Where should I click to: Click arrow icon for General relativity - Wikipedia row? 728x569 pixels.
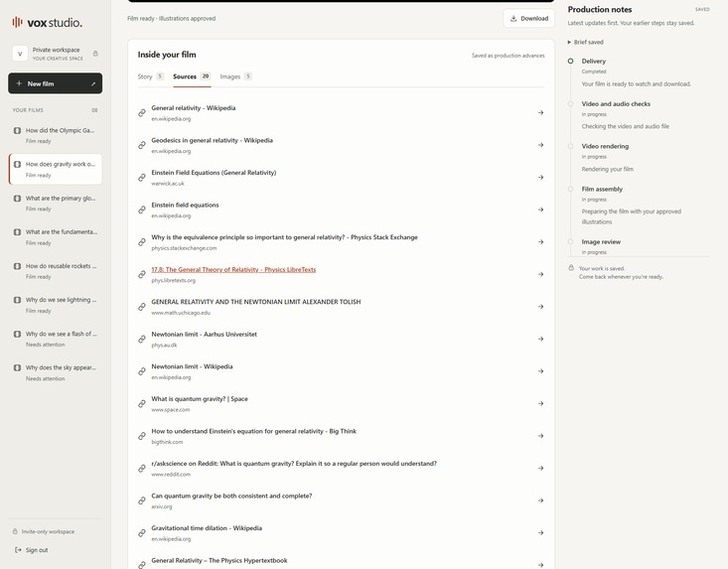coord(541,113)
